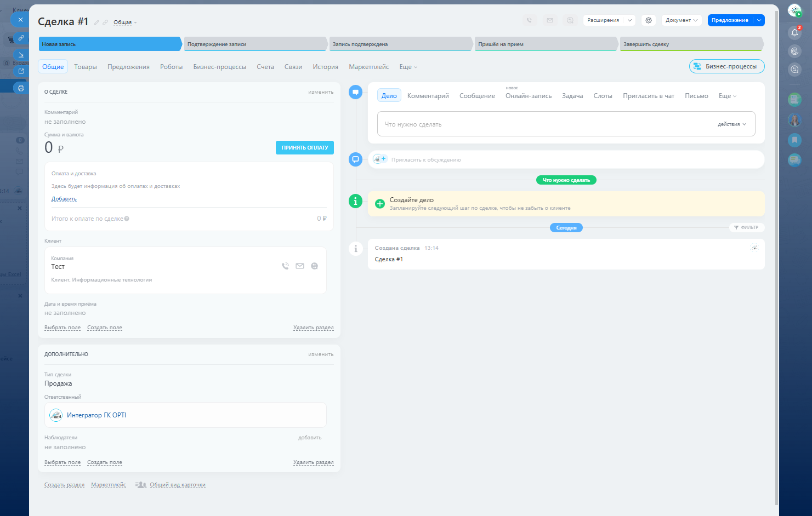Viewport: 812px width, 516px height.
Task: Click Добавить link under Оплата и доставка
Action: click(64, 199)
